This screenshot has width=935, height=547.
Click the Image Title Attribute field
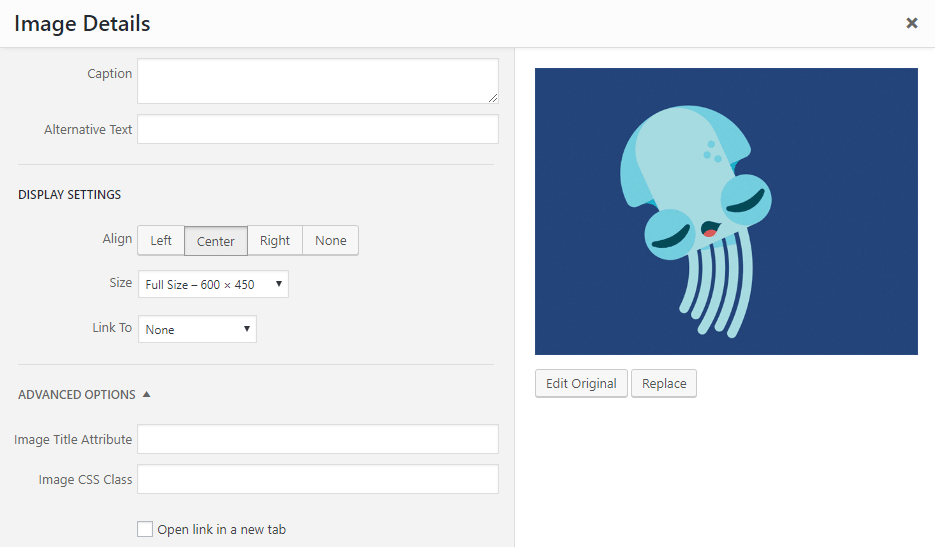point(317,439)
